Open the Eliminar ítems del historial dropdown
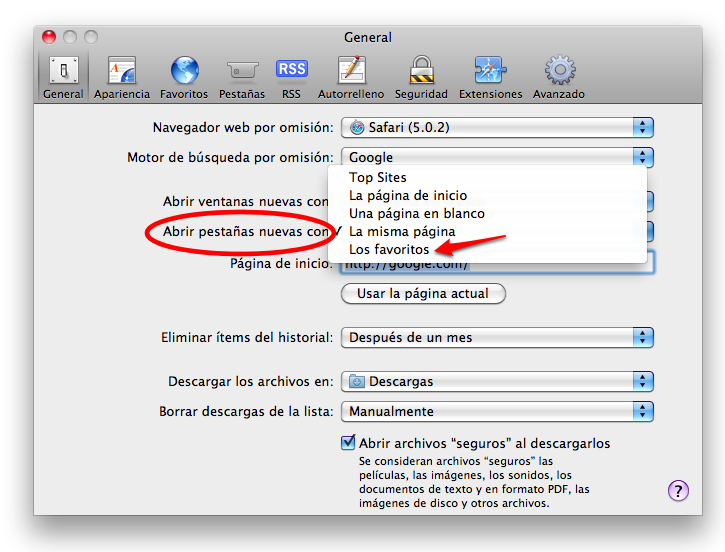Viewport: 725px width, 552px height. coord(497,338)
